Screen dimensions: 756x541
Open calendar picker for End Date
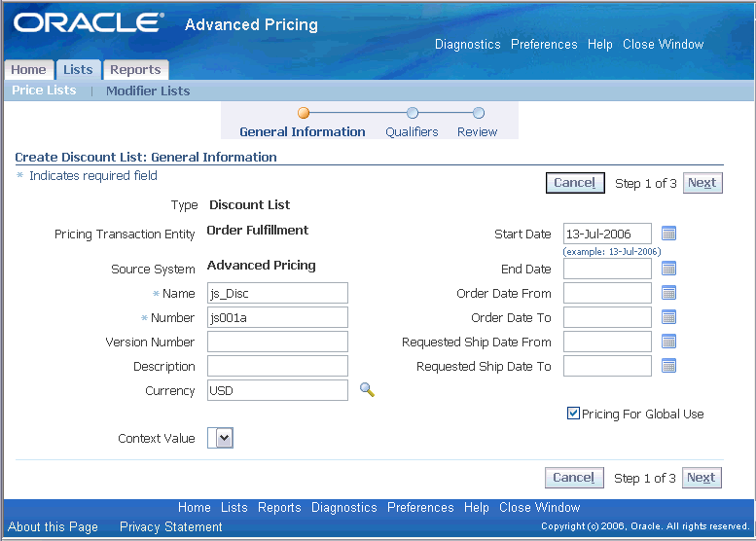coord(668,269)
